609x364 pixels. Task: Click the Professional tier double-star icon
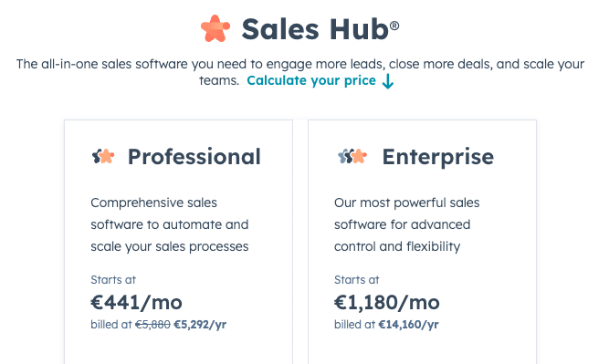103,156
